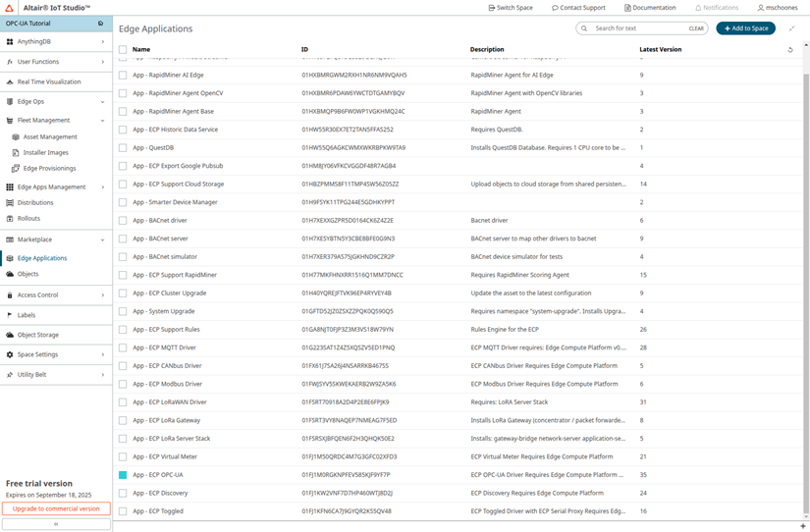The image size is (810, 532).
Task: Click the Installer Images icon
Action: 16,153
